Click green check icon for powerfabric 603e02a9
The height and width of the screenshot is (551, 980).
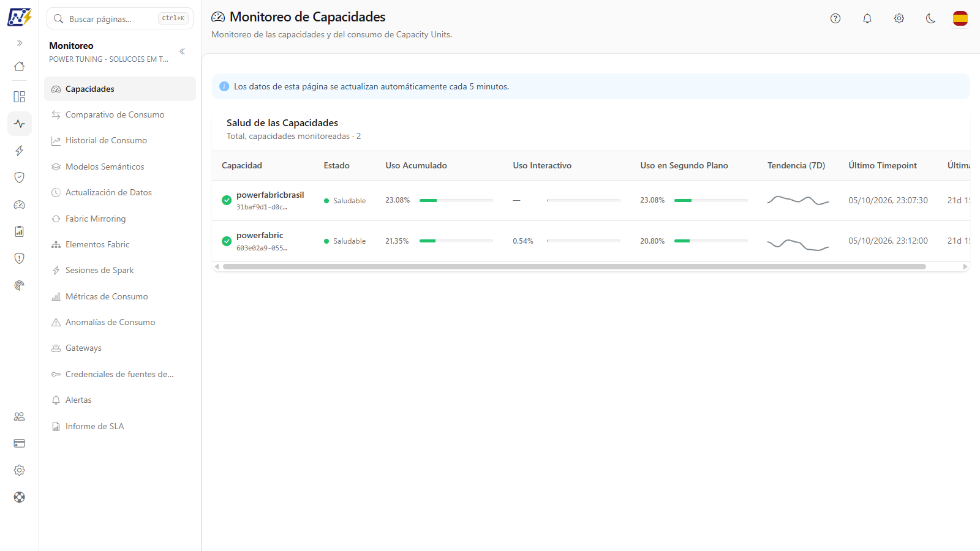(227, 241)
